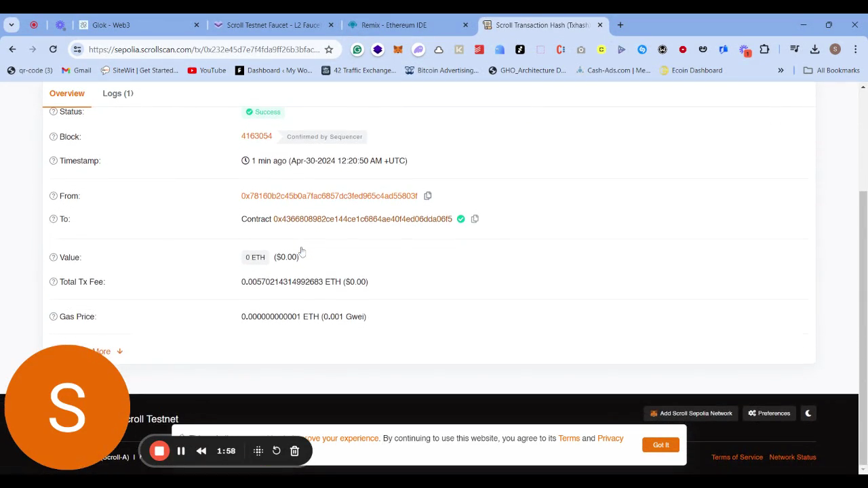Open a new browser tab
This screenshot has height=488, width=868.
click(620, 25)
